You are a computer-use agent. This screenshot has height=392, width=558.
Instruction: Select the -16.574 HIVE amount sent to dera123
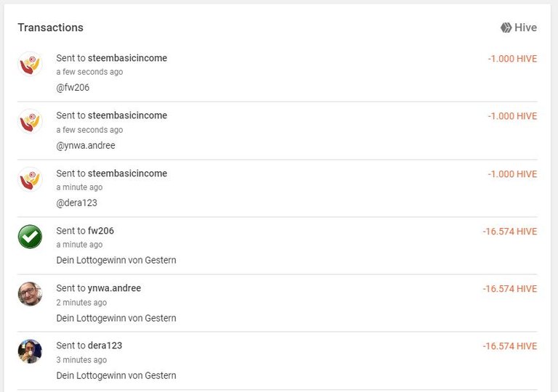pyautogui.click(x=510, y=346)
